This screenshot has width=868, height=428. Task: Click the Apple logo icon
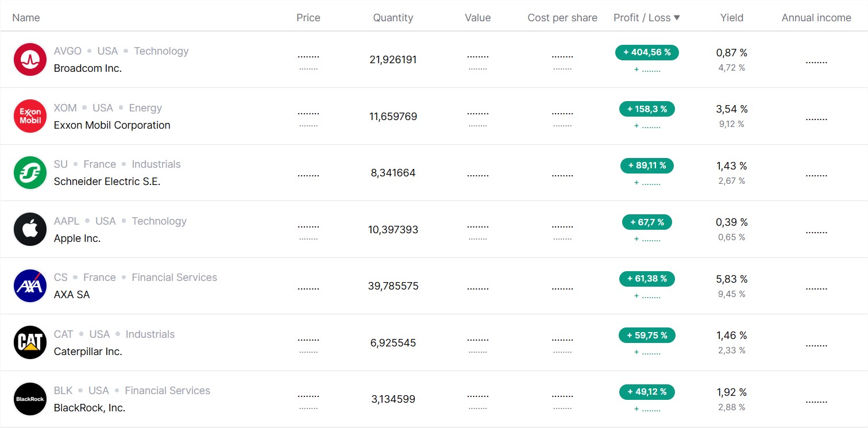(30, 229)
